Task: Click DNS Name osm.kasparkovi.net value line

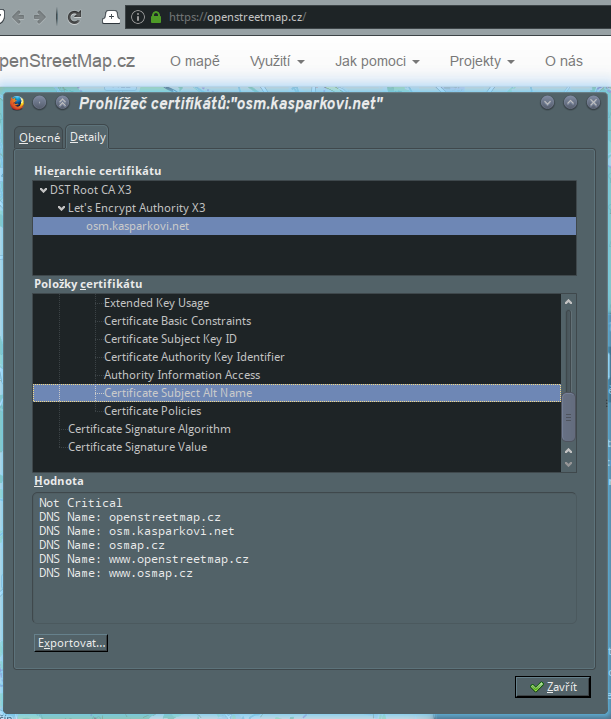Action: [x=137, y=531]
